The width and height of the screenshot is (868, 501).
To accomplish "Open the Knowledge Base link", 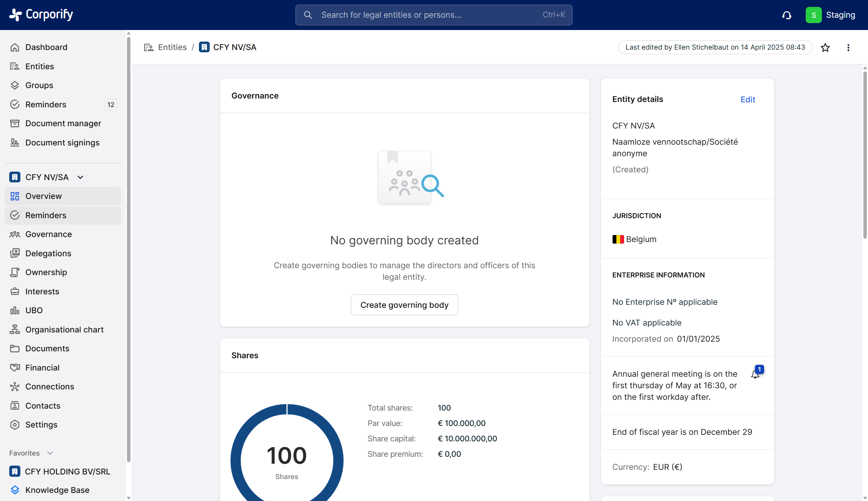I will 57,490.
